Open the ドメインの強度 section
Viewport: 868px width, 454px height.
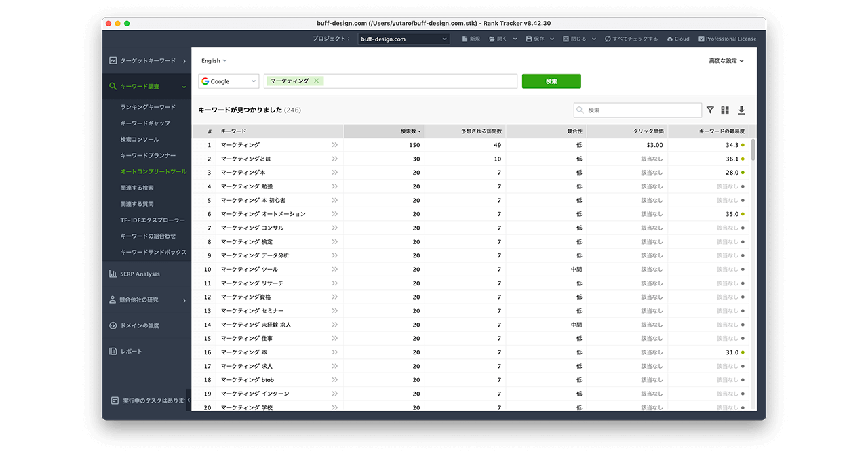point(140,325)
